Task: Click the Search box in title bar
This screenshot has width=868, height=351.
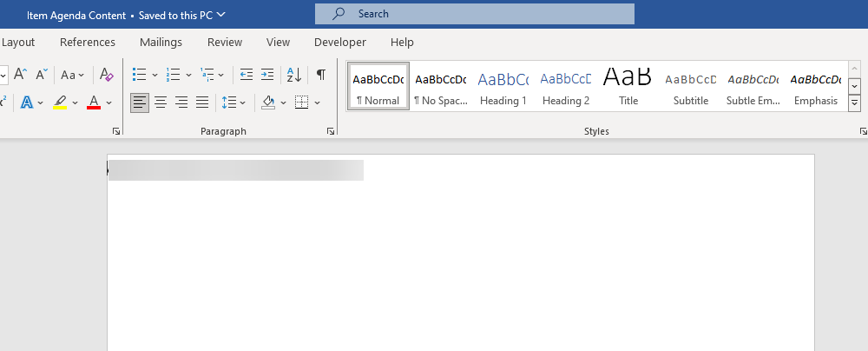Action: pyautogui.click(x=475, y=14)
